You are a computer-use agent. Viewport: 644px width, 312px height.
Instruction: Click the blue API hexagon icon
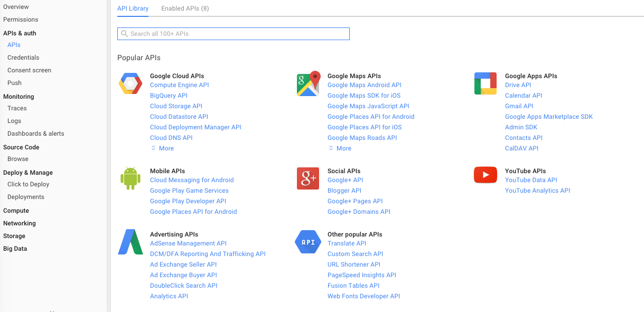(308, 242)
